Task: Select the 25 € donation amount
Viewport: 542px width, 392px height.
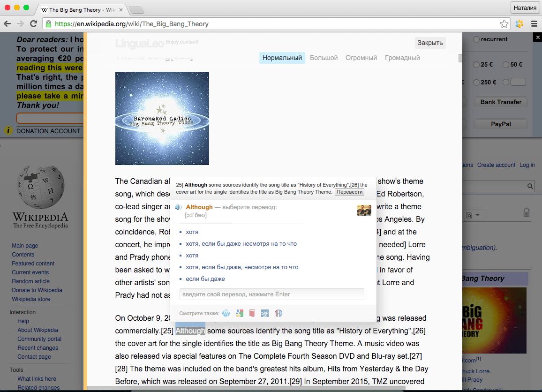Action: (x=476, y=65)
